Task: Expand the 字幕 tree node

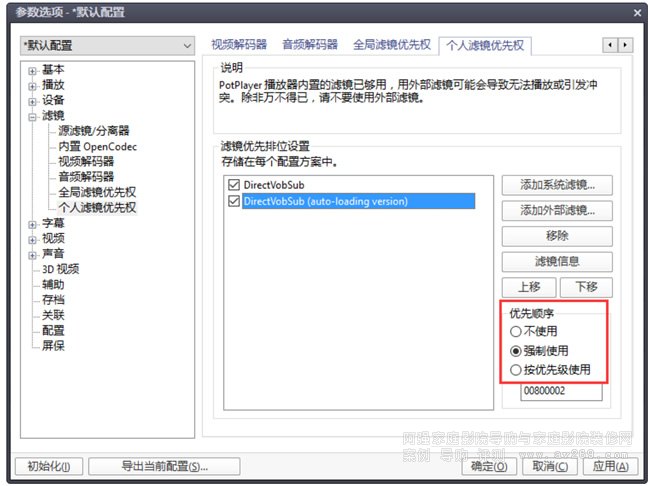Action: tap(32, 224)
